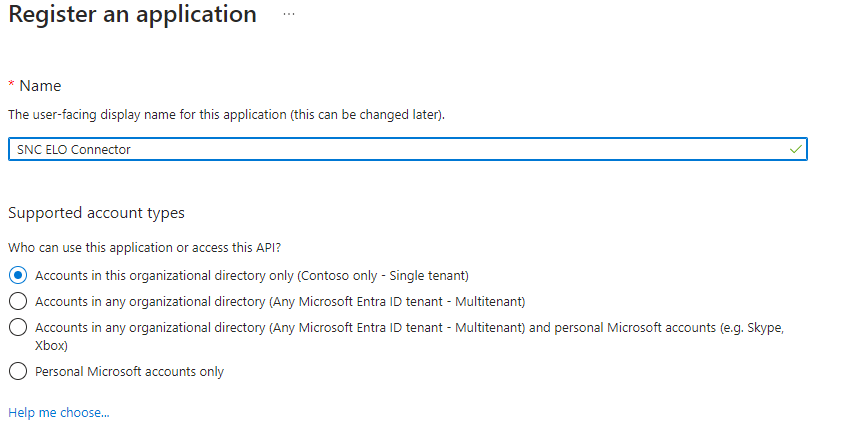Select the Multitenant and personal accounts radio
Viewport: 842px width, 429px height.
click(x=17, y=327)
